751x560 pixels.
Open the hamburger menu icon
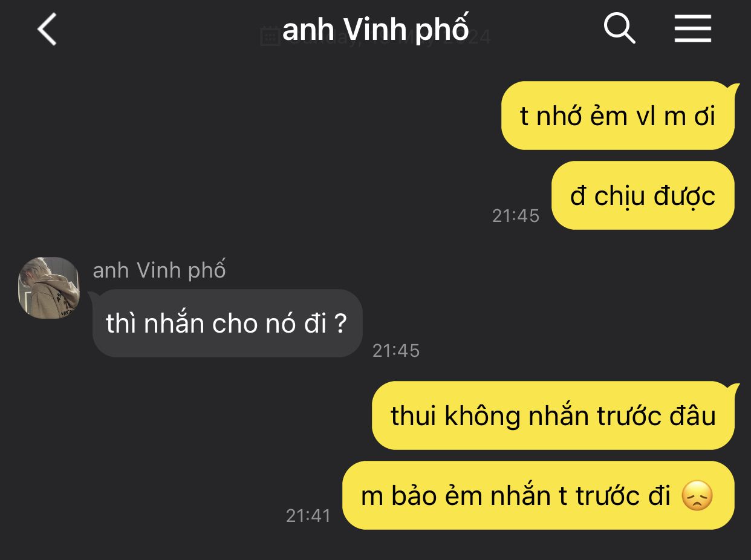693,28
